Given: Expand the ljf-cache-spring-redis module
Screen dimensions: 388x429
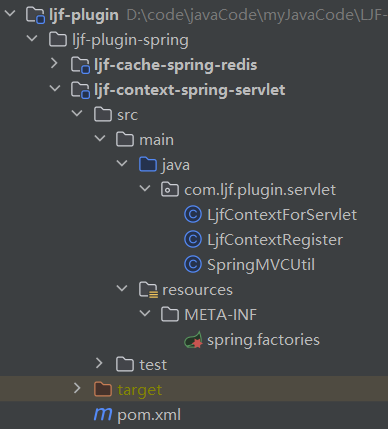Looking at the screenshot, I should [x=54, y=63].
